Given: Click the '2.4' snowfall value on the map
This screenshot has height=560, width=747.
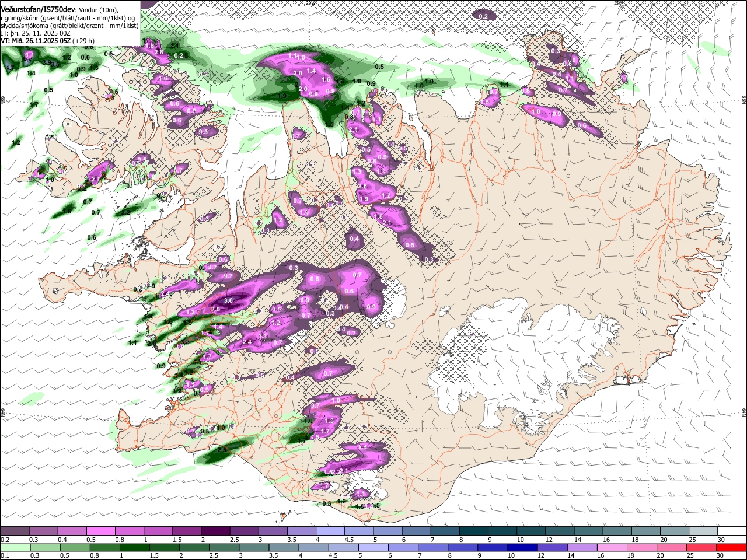Looking at the screenshot, I should tap(247, 342).
